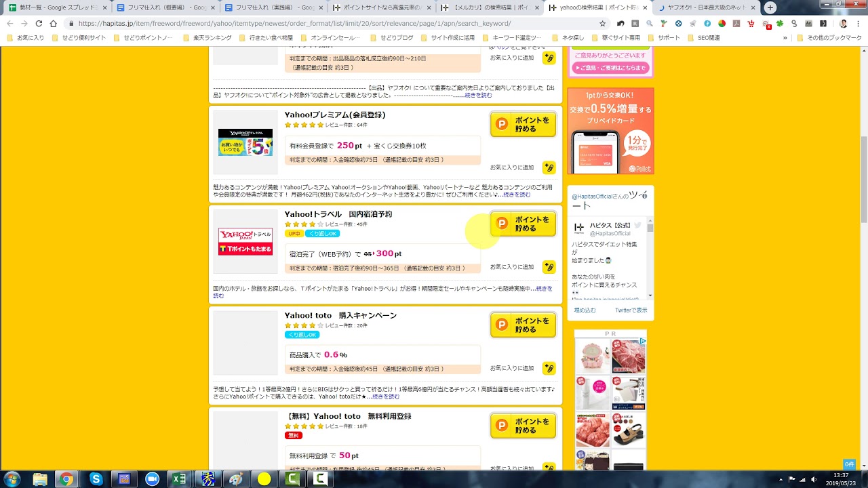
Task: Click 埋め込む link in Twitter widget
Action: (x=585, y=310)
